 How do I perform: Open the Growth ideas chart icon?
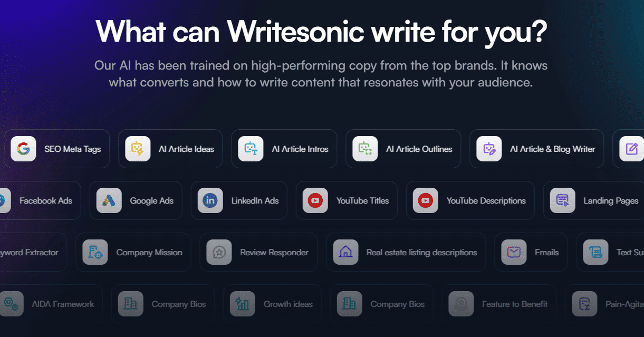point(243,304)
